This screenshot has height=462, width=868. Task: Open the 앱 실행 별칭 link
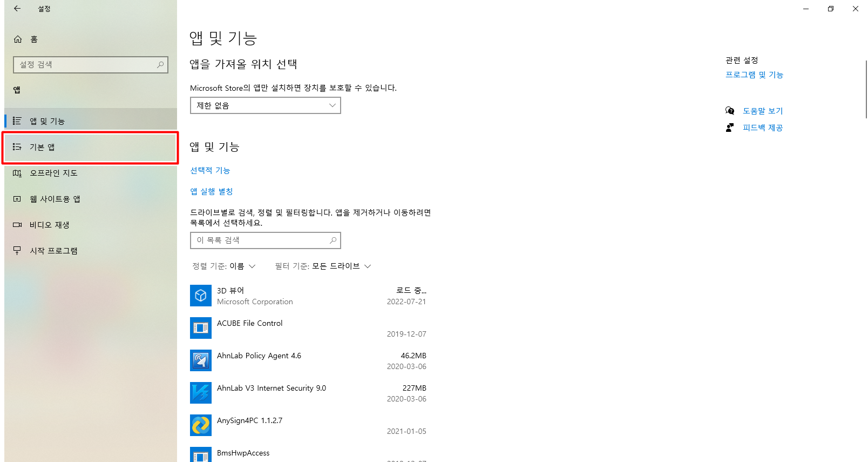212,191
